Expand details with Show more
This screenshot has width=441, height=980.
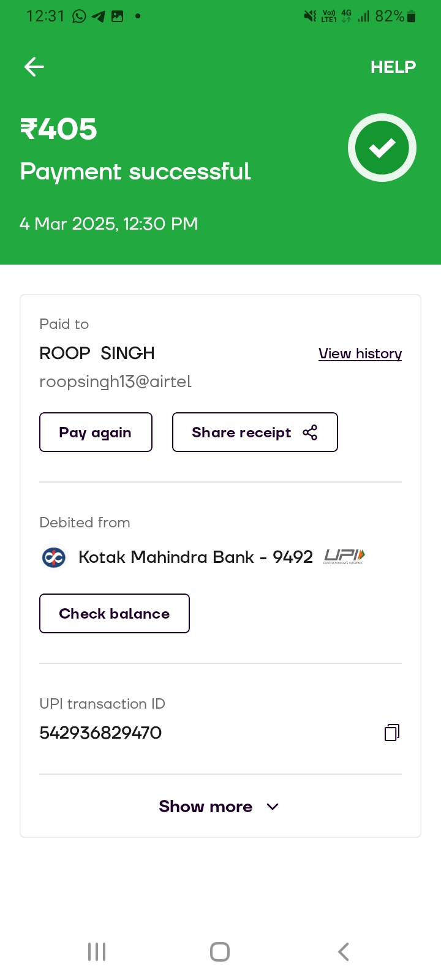point(206,806)
